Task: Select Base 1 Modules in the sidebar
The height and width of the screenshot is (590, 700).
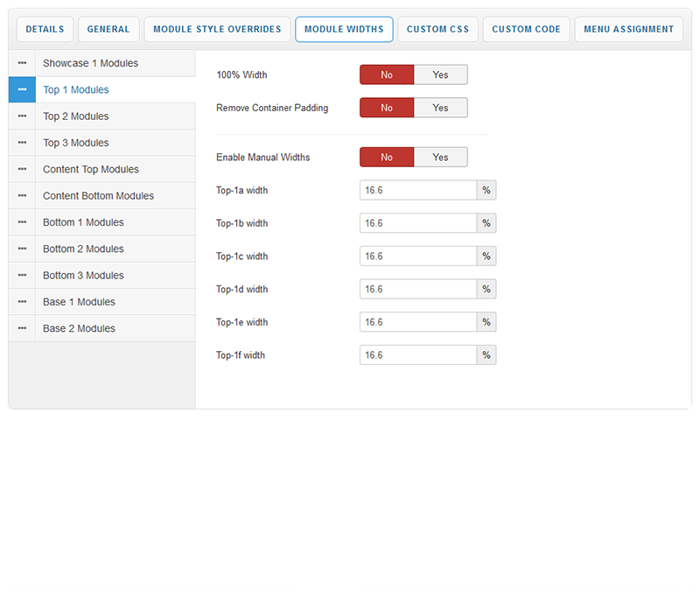Action: tap(79, 302)
